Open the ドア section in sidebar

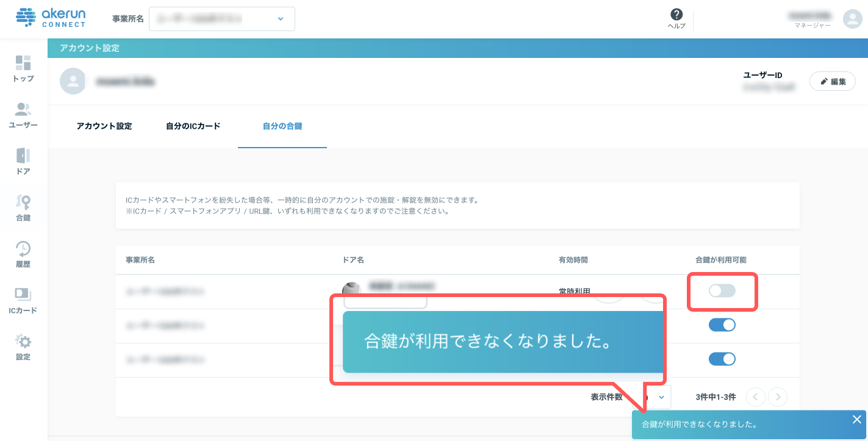click(23, 161)
